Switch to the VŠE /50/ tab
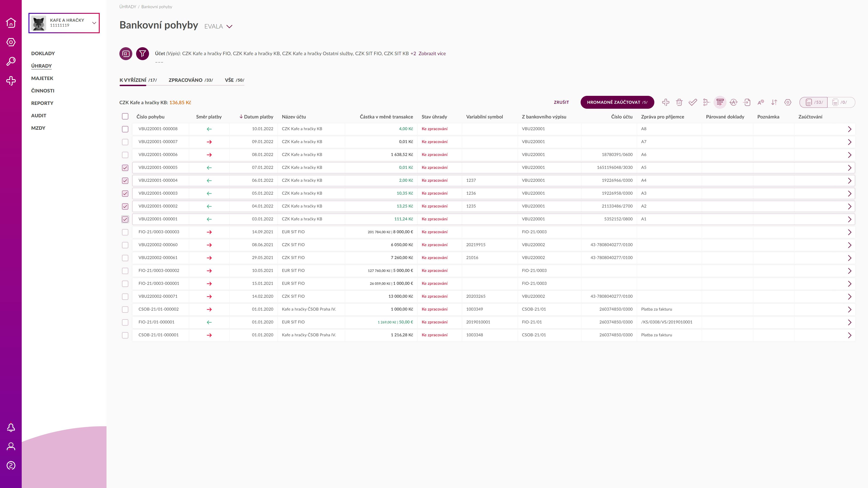The height and width of the screenshot is (488, 868). coord(234,80)
